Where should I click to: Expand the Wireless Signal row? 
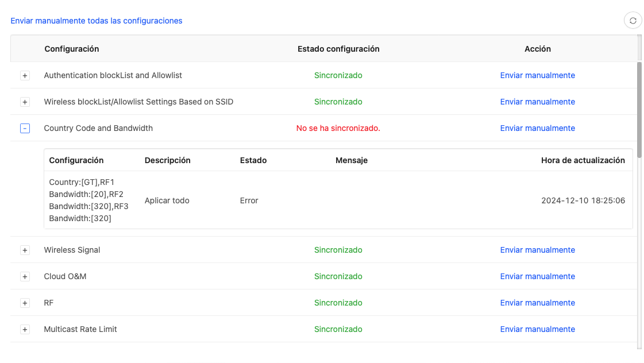[x=25, y=250]
